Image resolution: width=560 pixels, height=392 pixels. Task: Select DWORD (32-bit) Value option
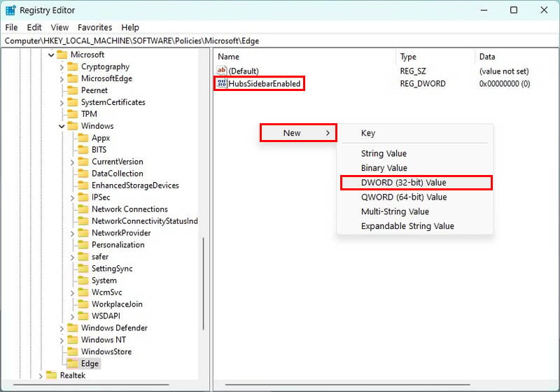pyautogui.click(x=416, y=183)
